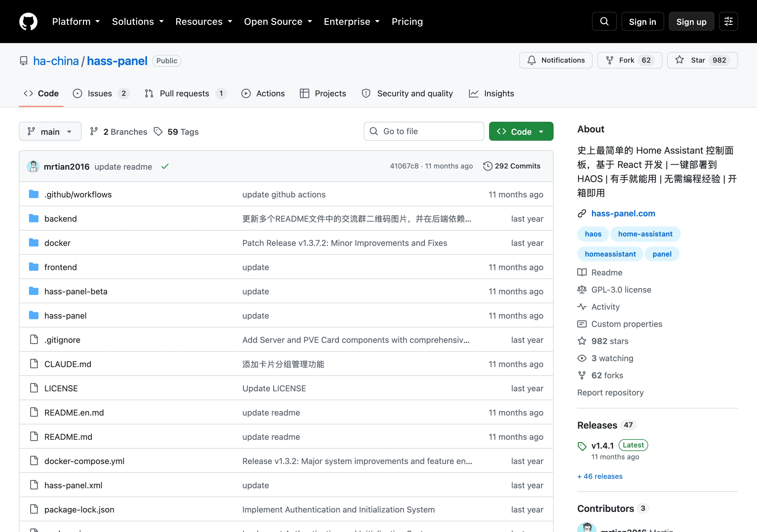Switch to the Actions tab
The height and width of the screenshot is (532, 757).
coord(263,94)
